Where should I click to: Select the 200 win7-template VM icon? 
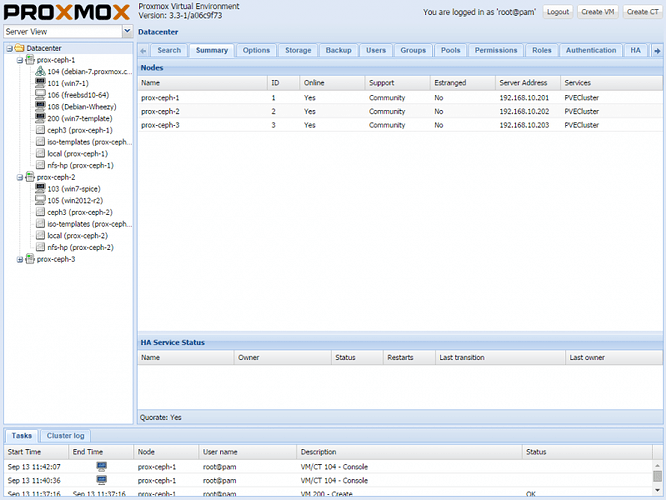coord(40,118)
